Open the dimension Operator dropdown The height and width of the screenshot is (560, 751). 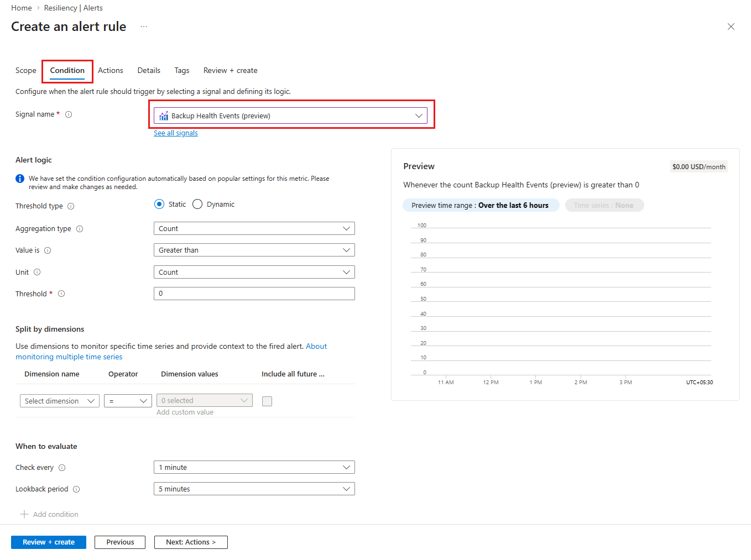tap(128, 401)
